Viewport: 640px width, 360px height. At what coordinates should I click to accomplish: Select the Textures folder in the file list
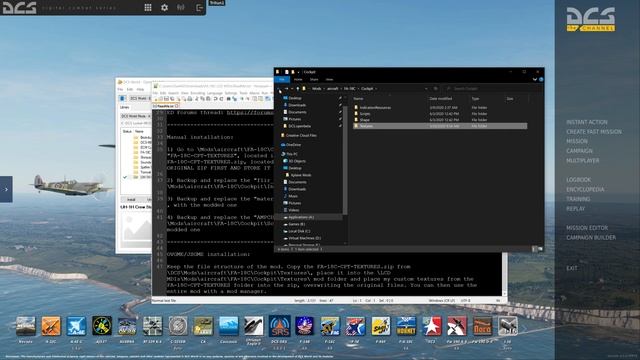[440, 126]
